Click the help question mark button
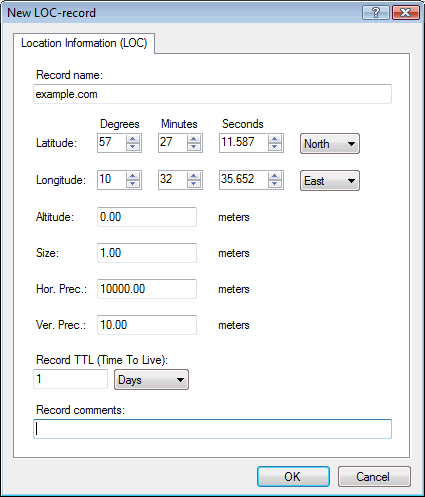Screen dimensions: 425x497 pyautogui.click(x=376, y=13)
